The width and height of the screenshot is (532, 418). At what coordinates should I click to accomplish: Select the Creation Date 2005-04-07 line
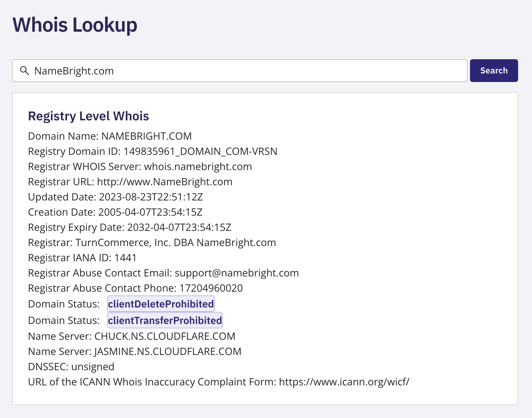pyautogui.click(x=115, y=212)
